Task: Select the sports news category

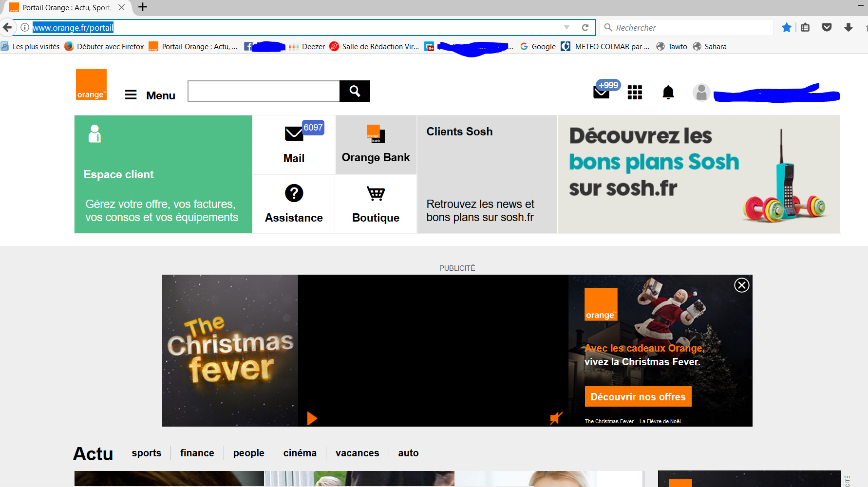Action: click(146, 453)
